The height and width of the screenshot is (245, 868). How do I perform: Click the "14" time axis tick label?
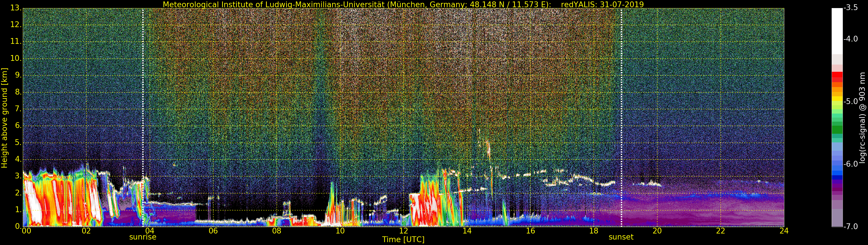[x=467, y=231]
